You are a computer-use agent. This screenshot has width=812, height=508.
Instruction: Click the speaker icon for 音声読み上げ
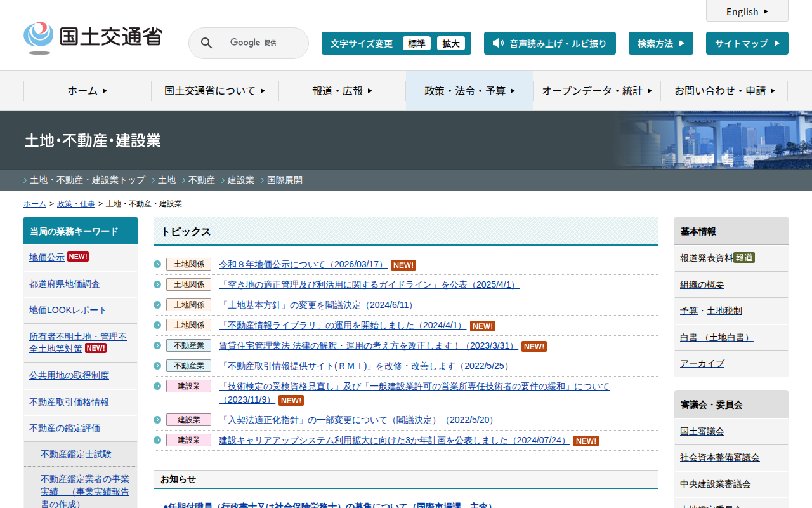coord(498,43)
